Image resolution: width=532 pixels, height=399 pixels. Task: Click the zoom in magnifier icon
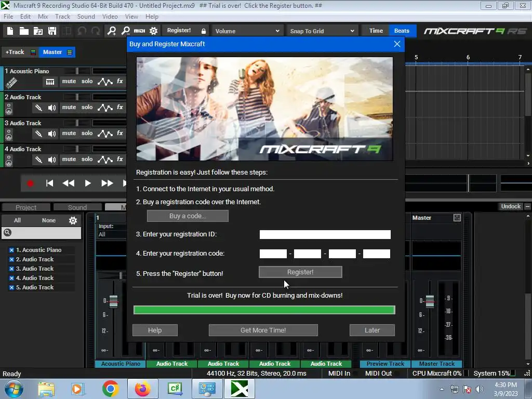pyautogui.click(x=111, y=31)
